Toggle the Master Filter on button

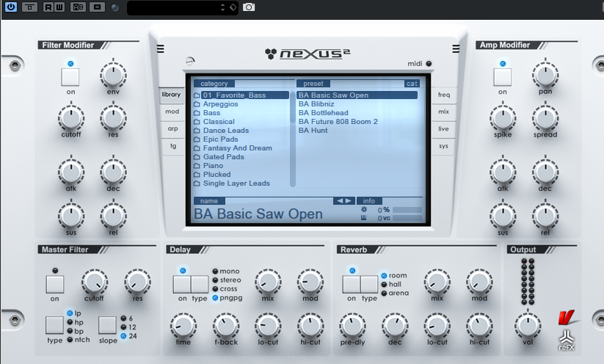tap(55, 284)
